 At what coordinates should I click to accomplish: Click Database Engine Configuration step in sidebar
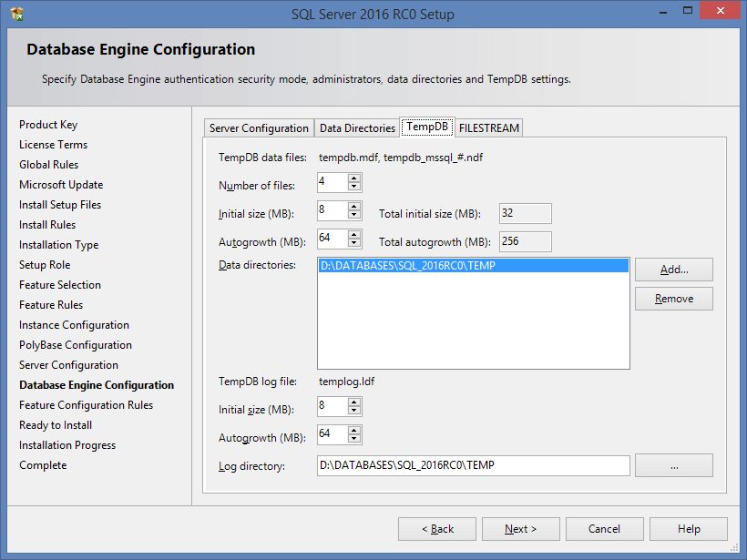[x=97, y=385]
